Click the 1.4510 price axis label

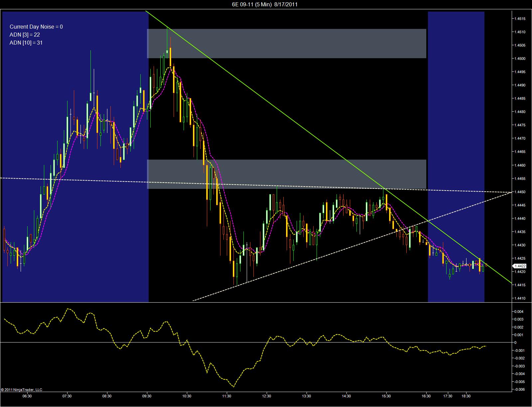tap(520, 32)
